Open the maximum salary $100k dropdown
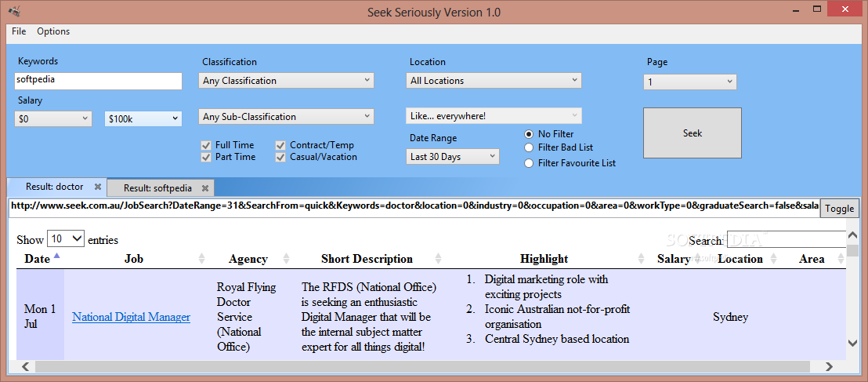This screenshot has height=382, width=868. click(x=143, y=118)
